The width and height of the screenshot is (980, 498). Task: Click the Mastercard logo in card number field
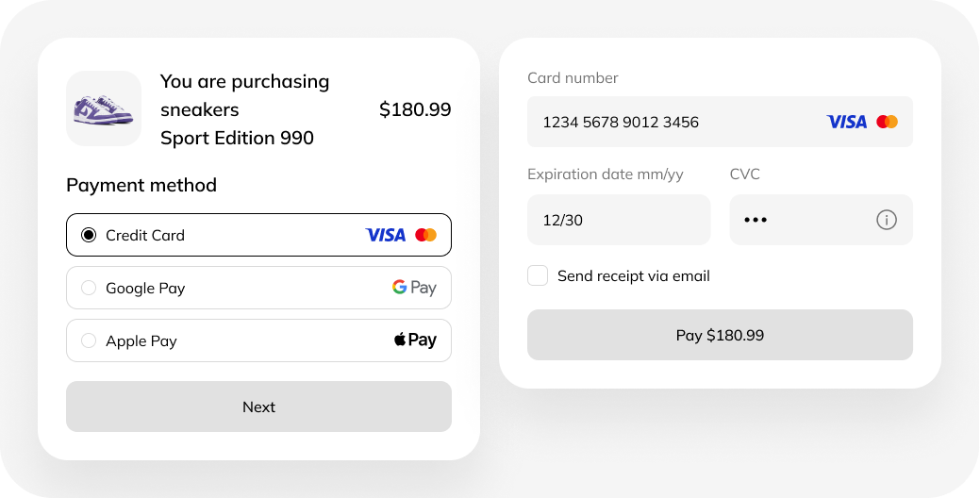point(887,122)
